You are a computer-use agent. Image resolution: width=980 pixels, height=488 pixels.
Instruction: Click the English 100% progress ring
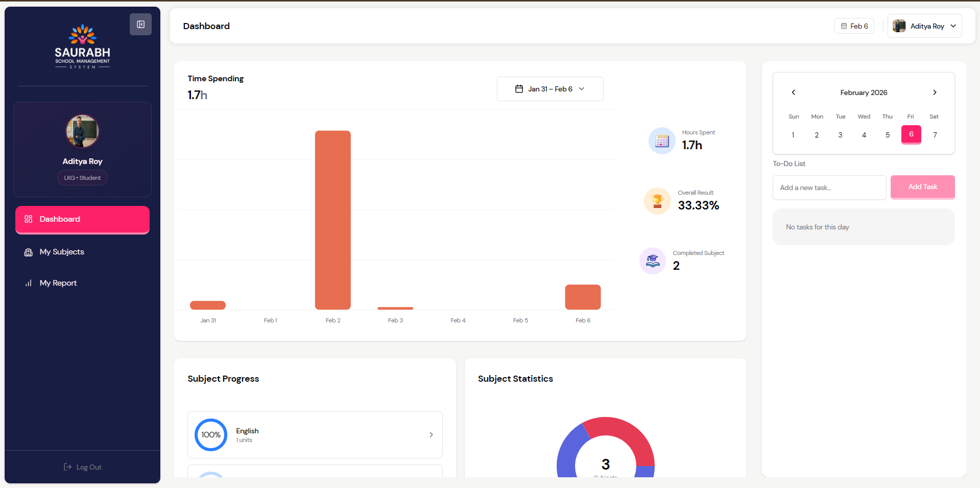[211, 435]
